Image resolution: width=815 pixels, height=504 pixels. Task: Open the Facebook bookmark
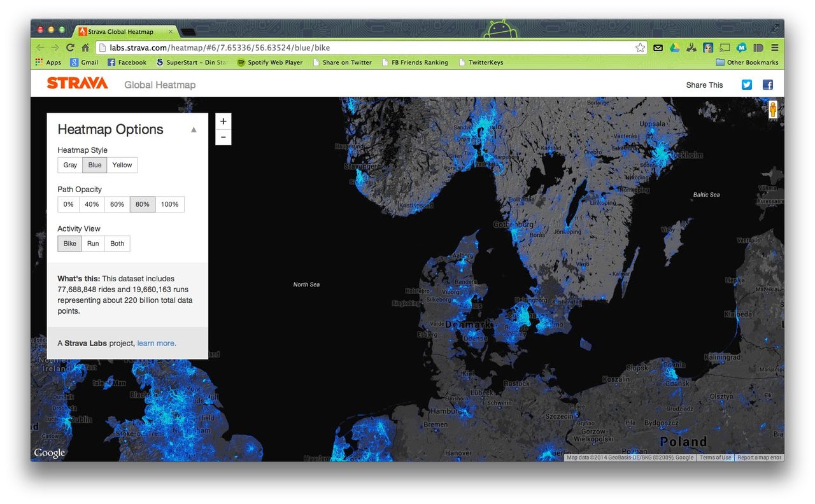coord(127,62)
